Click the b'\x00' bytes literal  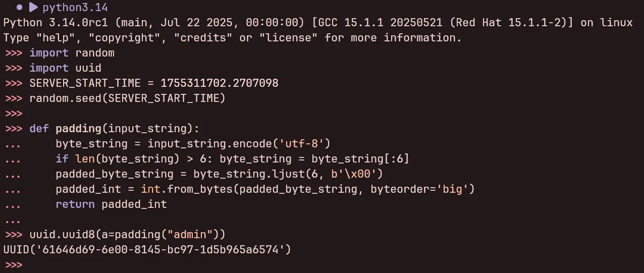[x=351, y=174]
